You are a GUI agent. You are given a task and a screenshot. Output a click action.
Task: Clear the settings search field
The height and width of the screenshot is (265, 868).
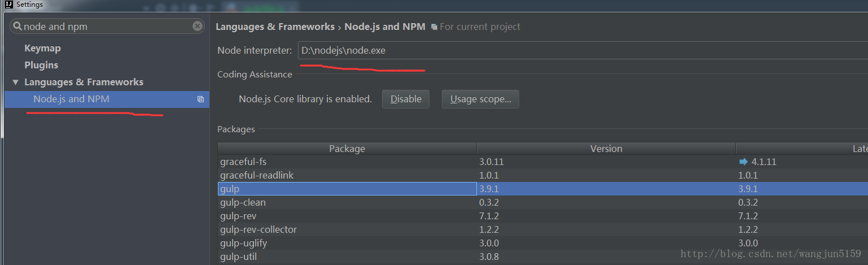(x=197, y=26)
